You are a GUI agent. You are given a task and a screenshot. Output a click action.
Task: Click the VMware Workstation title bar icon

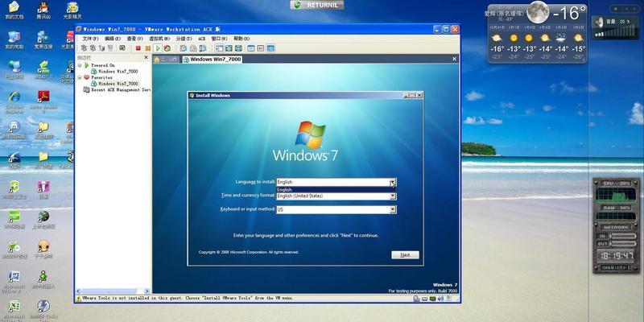coord(79,29)
